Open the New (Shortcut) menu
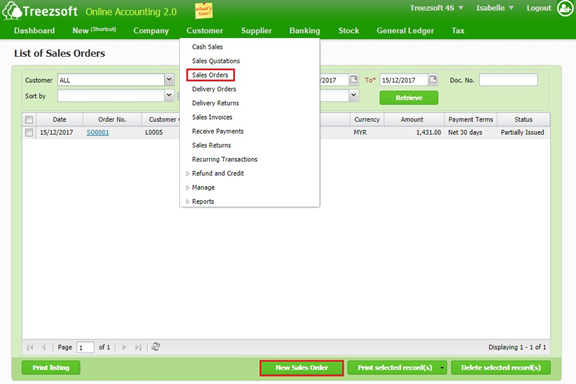 pos(94,30)
